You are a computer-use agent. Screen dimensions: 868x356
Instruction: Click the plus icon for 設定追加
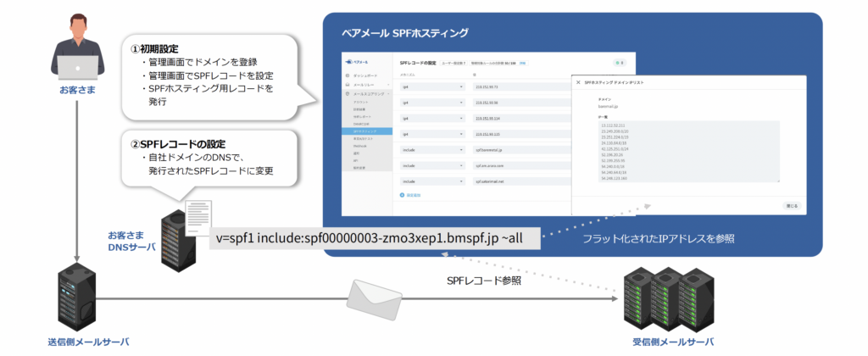point(402,195)
